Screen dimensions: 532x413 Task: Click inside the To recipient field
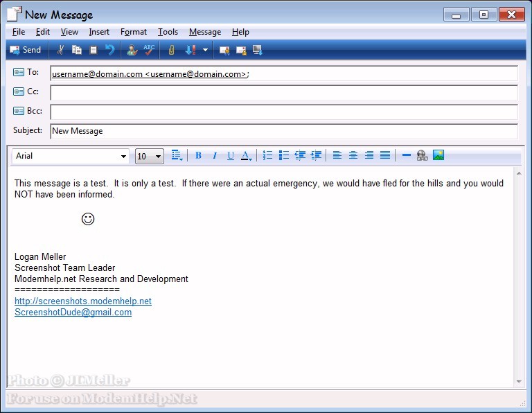coord(284,73)
